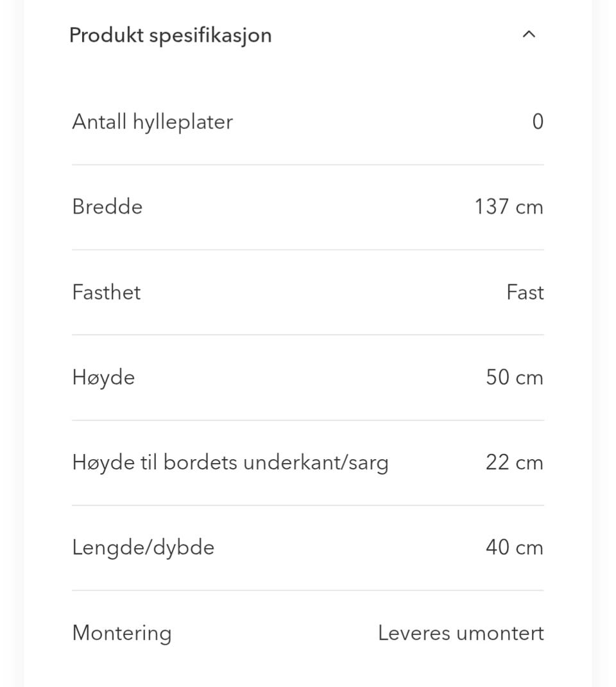Screen dimensions: 616x687
Task: Click the 137 cm width value
Action: point(509,207)
